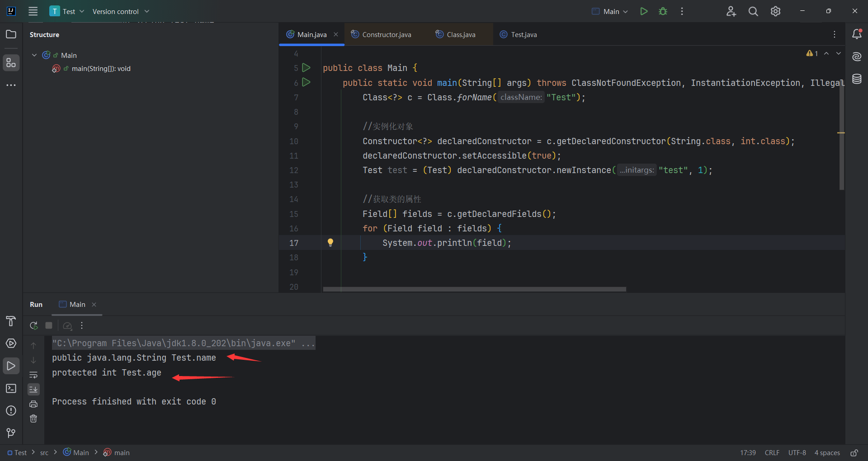Click the 17:39 cursor position indicator
Image resolution: width=868 pixels, height=461 pixels.
click(748, 452)
